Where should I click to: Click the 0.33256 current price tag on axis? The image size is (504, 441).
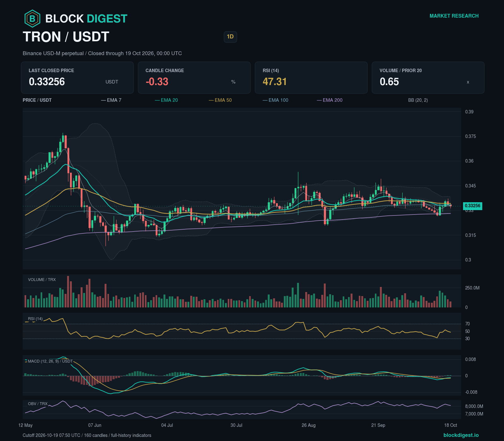click(472, 206)
